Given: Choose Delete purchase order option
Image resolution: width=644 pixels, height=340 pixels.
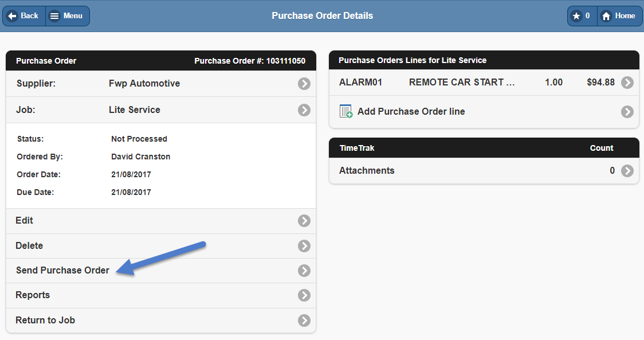Looking at the screenshot, I should (x=29, y=246).
